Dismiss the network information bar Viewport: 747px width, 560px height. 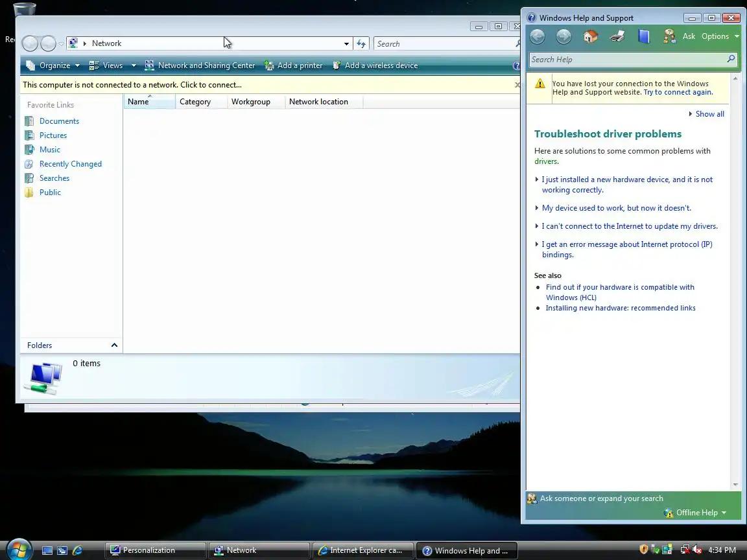coord(517,85)
